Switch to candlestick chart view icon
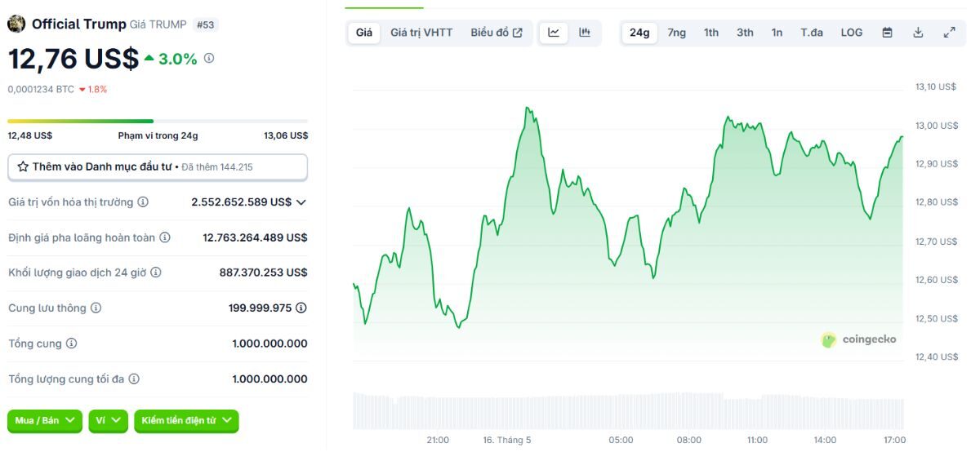 pos(585,33)
